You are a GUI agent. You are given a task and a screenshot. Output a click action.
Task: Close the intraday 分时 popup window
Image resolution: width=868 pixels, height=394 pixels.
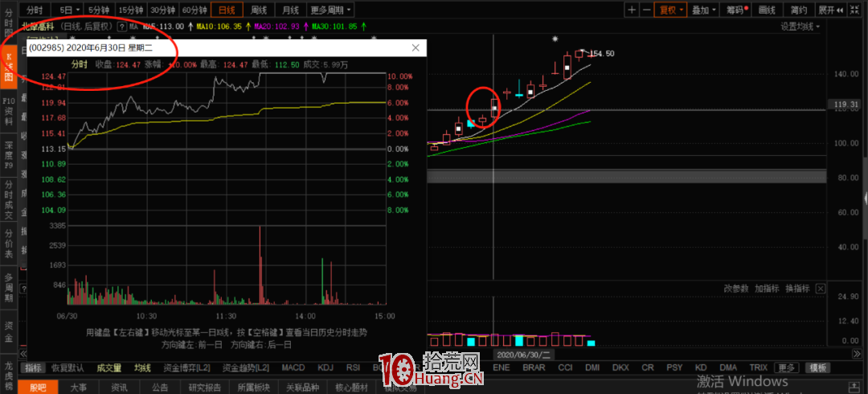point(416,48)
